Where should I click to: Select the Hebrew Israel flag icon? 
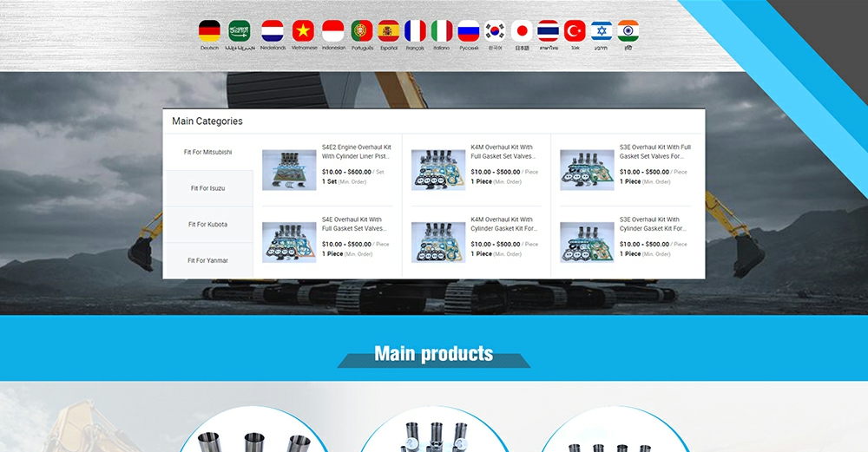pyautogui.click(x=602, y=31)
